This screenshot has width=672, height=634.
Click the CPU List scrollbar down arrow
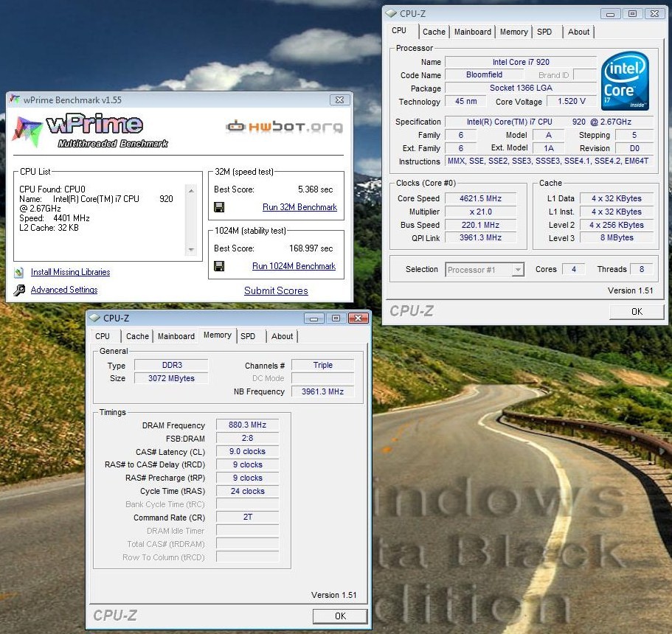click(x=191, y=249)
